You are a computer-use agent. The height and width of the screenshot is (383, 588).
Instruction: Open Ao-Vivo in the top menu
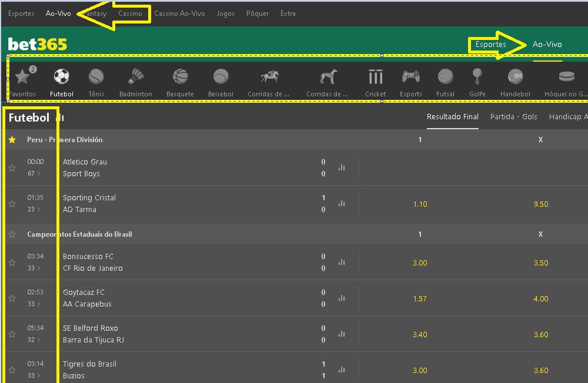coord(58,14)
